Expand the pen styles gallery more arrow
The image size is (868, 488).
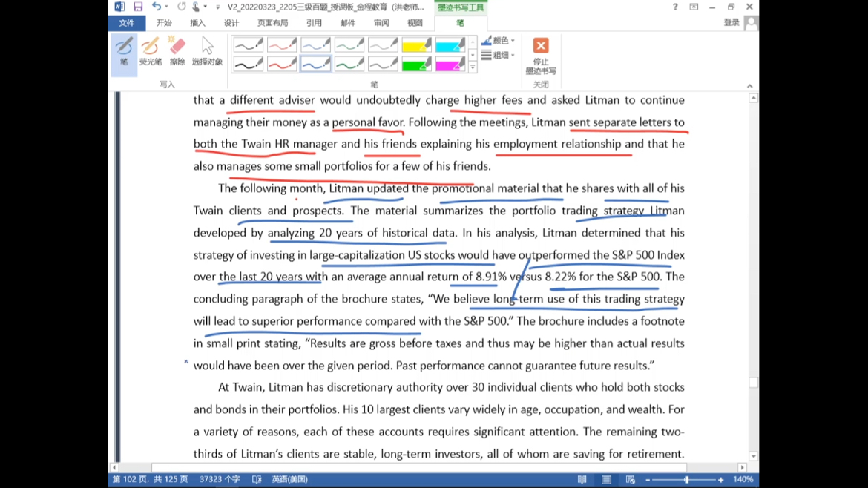[473, 67]
